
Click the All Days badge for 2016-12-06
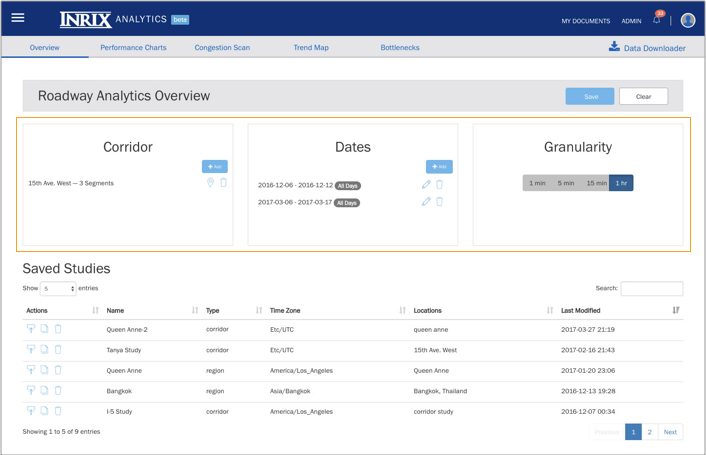[348, 185]
